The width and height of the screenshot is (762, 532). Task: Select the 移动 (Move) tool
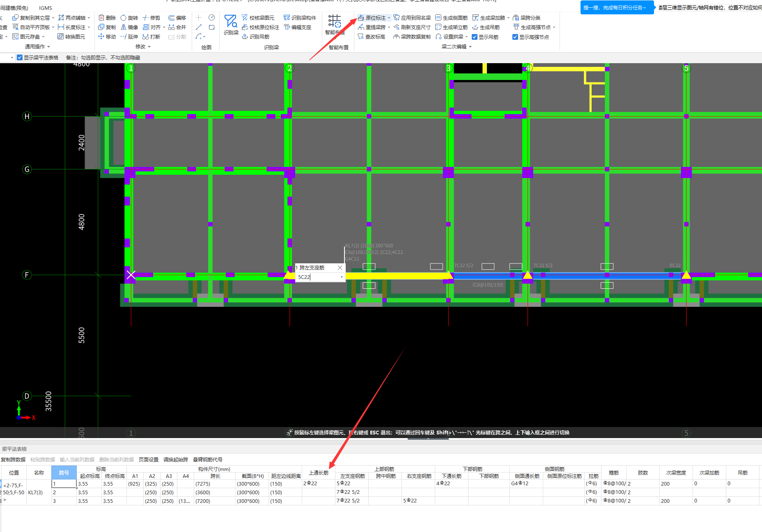click(107, 37)
